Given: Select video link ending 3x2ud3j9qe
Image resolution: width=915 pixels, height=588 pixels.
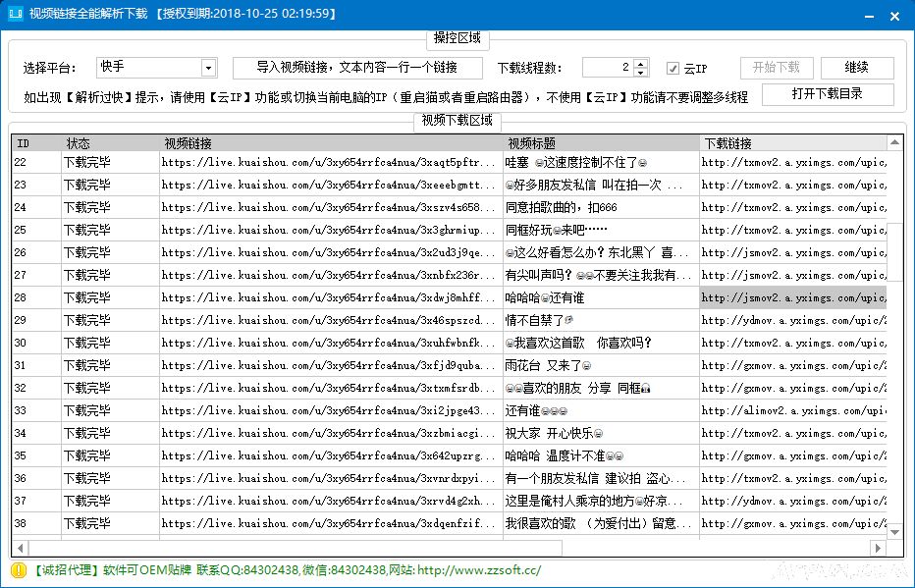Looking at the screenshot, I should [x=329, y=252].
